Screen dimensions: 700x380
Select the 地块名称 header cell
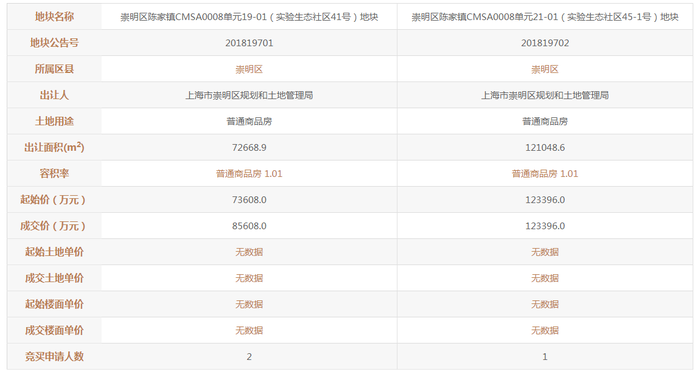click(x=54, y=17)
